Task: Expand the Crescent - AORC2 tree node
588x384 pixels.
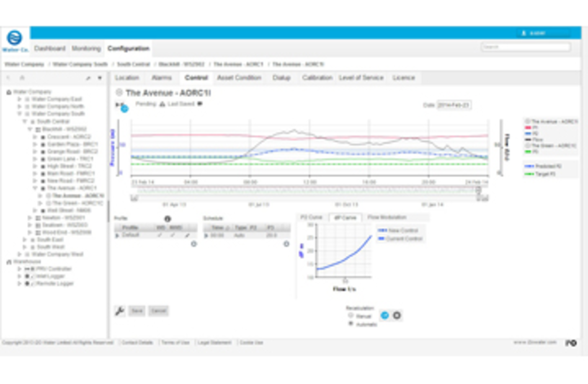Action: (x=35, y=137)
